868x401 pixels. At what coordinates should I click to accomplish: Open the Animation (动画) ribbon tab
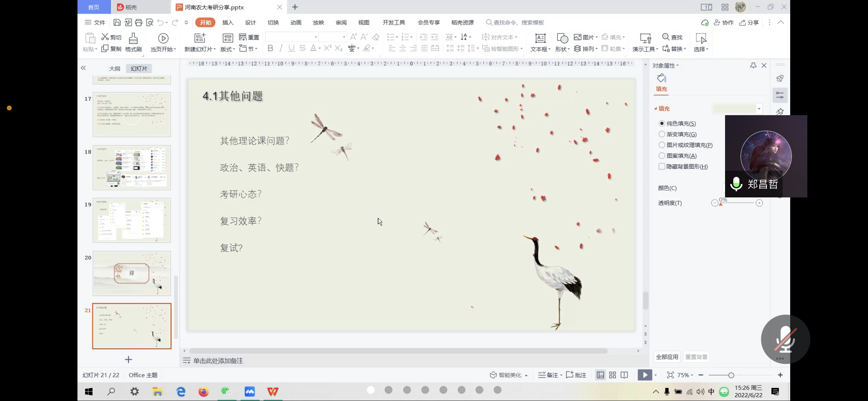296,23
